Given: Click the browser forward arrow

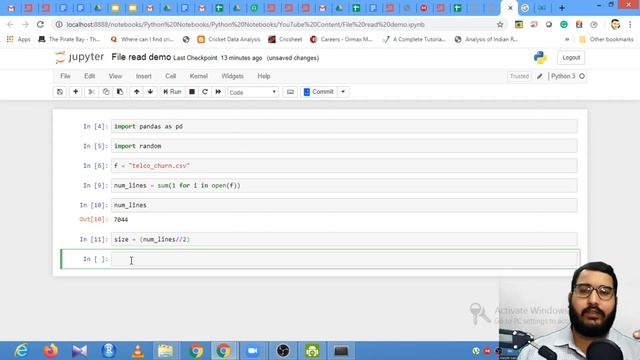Looking at the screenshot, I should coord(25,24).
